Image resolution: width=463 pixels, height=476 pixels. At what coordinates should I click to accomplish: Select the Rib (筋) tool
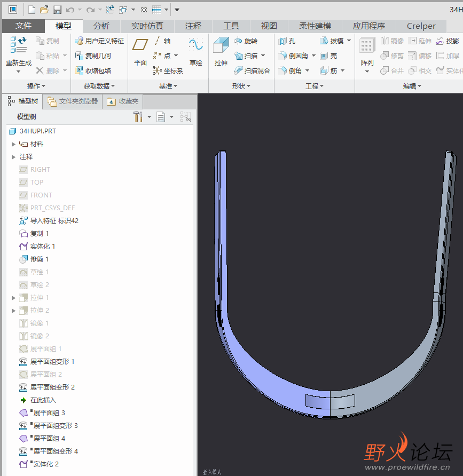pyautogui.click(x=329, y=70)
